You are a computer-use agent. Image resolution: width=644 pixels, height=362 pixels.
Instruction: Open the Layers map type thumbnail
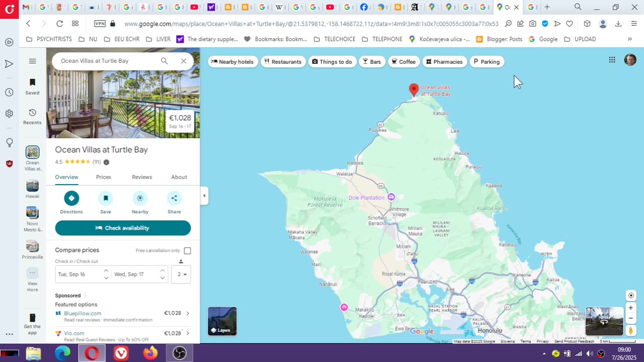click(222, 321)
